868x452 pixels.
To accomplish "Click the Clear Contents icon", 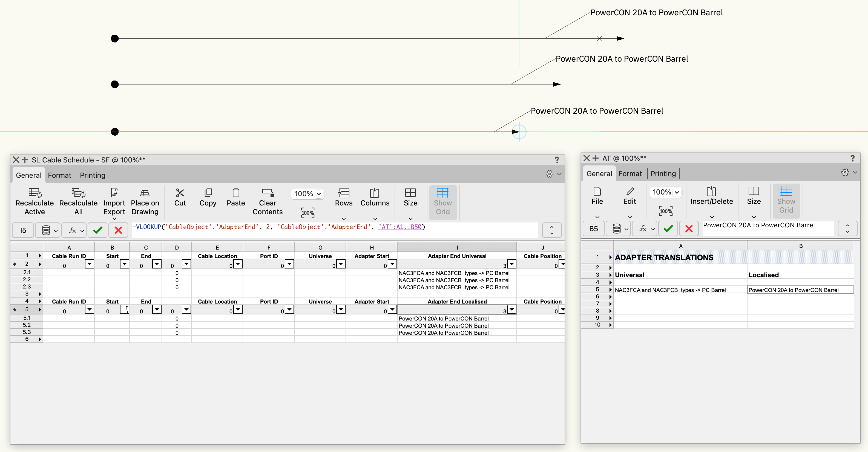I will [x=268, y=193].
